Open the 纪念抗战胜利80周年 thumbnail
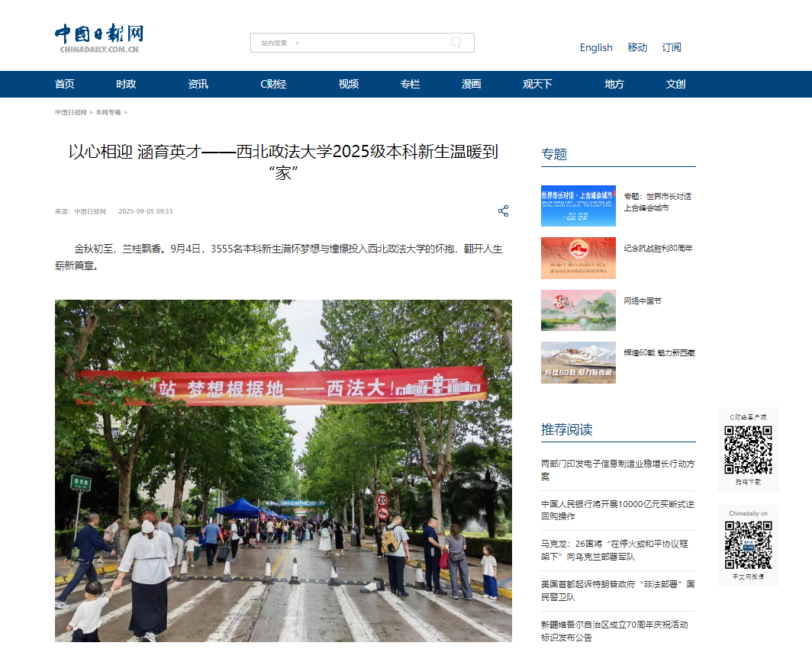Screen dimensions: 812x649 pyautogui.click(x=578, y=258)
